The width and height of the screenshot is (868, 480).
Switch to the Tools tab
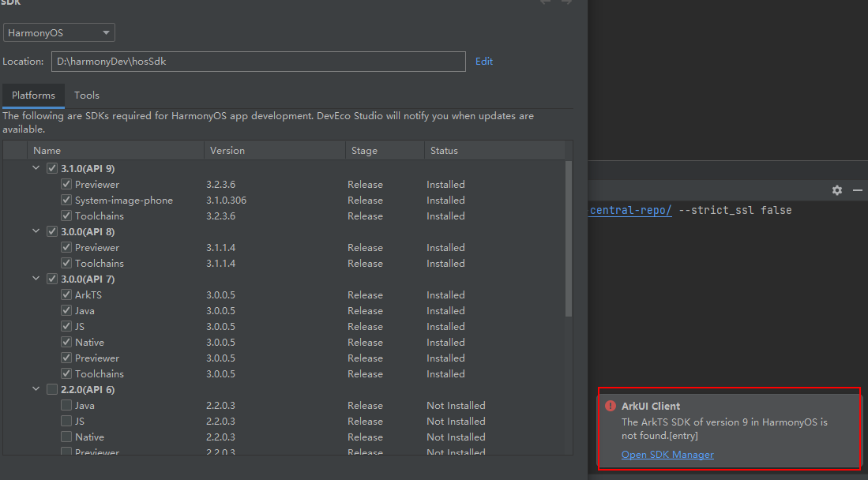(87, 96)
